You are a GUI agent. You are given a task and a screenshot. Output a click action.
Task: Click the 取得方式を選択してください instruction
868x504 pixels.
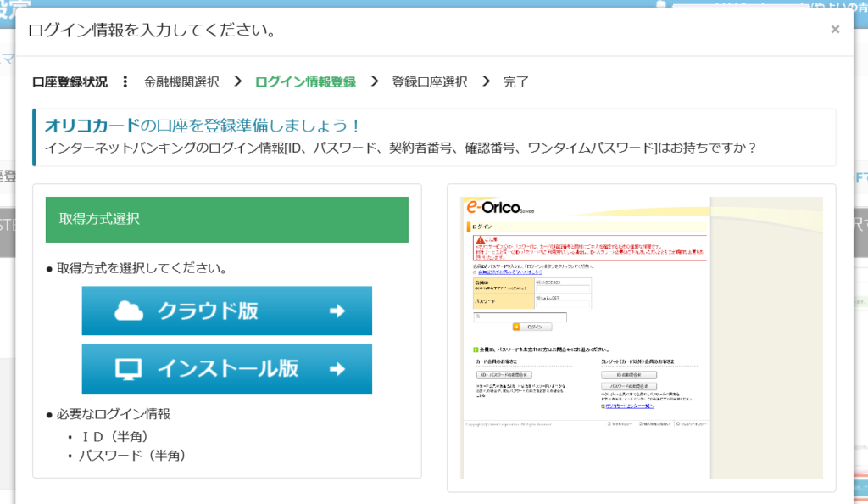tap(142, 269)
